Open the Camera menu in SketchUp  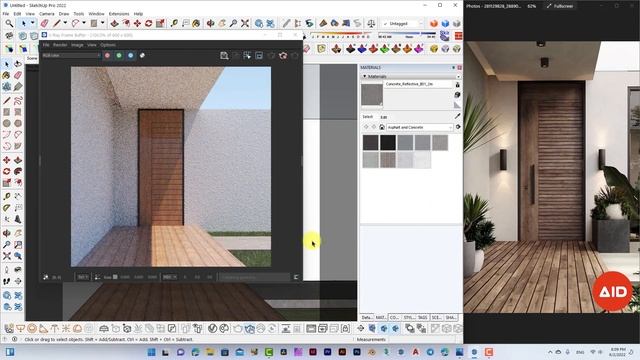click(47, 14)
